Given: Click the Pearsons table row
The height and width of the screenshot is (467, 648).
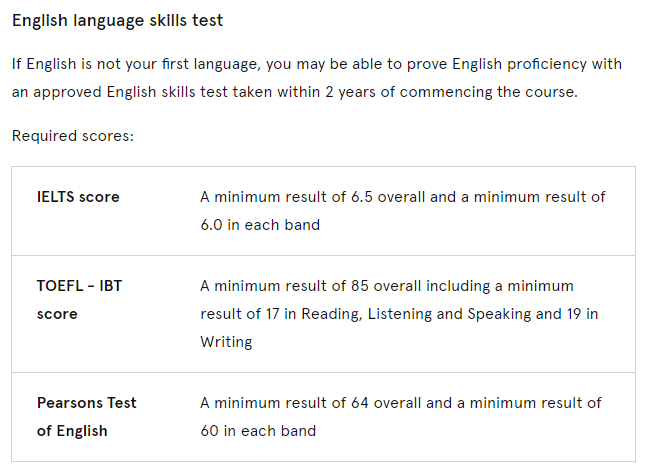Looking at the screenshot, I should (x=324, y=417).
